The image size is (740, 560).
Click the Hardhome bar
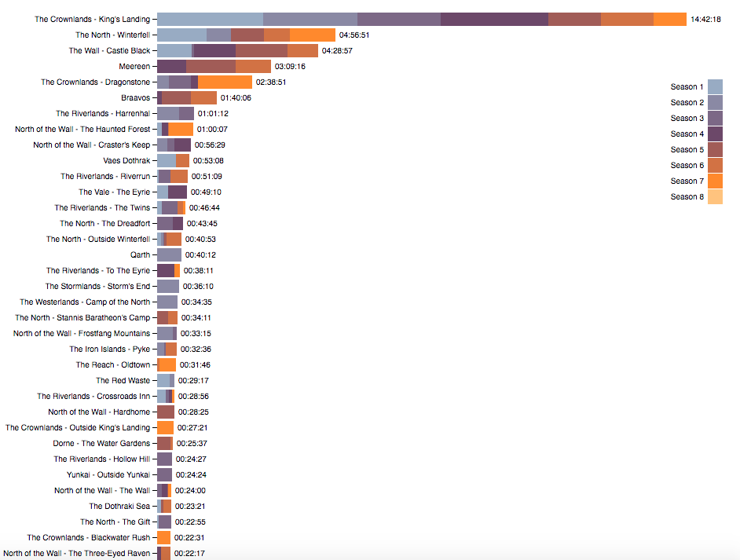click(x=166, y=412)
